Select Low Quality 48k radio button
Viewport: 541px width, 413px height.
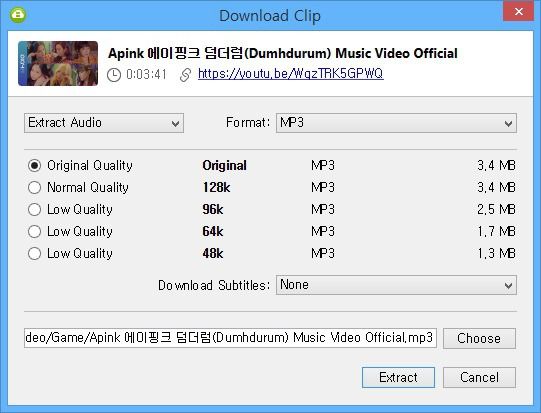(35, 254)
